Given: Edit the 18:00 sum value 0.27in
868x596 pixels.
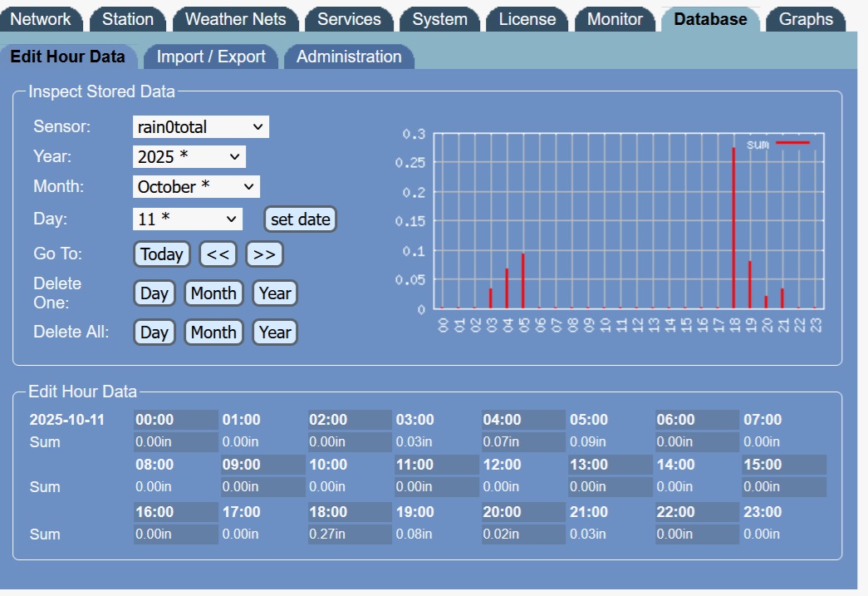Looking at the screenshot, I should pos(349,534).
